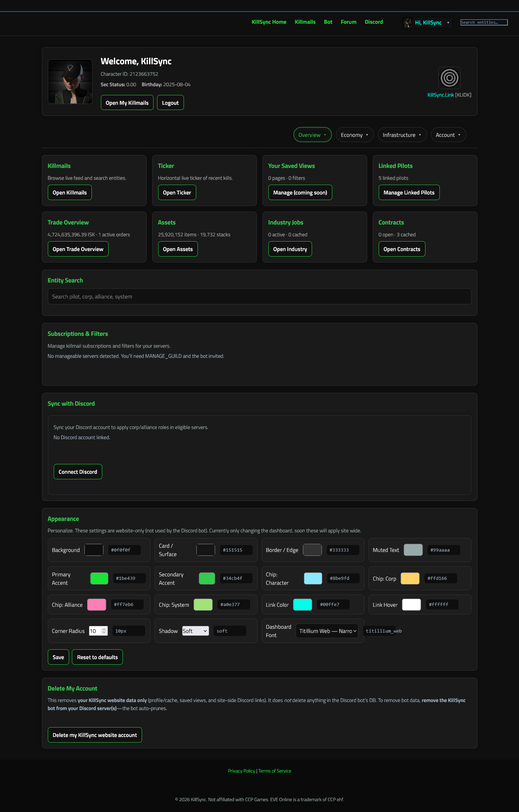The image size is (519, 812).
Task: Expand the Overview dropdown tab
Action: coord(312,135)
